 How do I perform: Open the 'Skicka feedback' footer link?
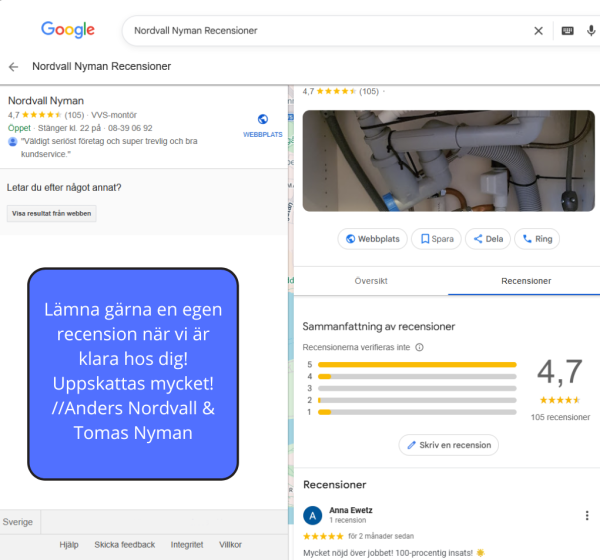coord(125,545)
